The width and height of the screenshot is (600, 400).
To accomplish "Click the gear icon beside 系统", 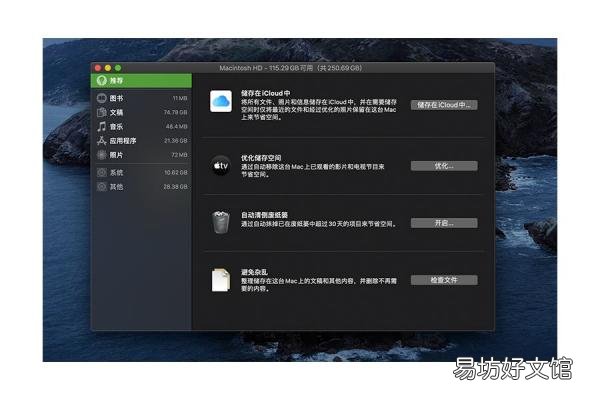I will tap(101, 173).
